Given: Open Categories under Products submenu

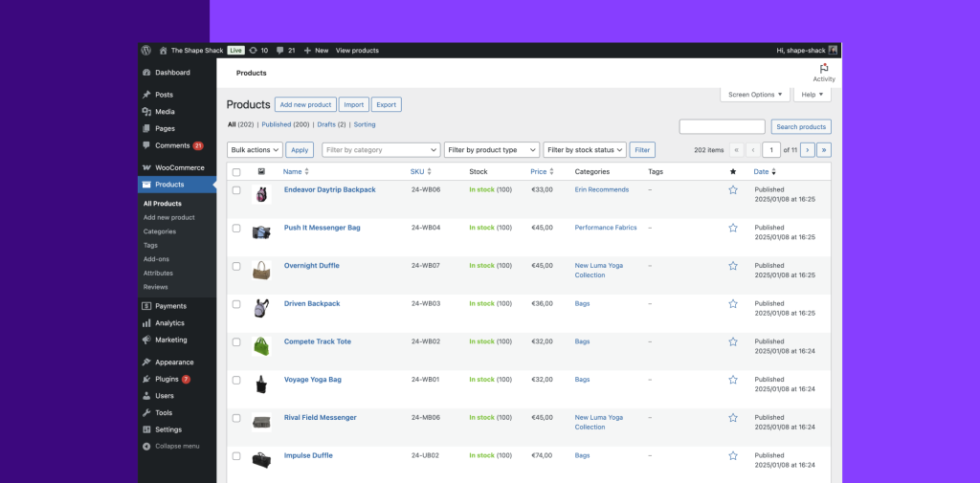Looking at the screenshot, I should [160, 231].
